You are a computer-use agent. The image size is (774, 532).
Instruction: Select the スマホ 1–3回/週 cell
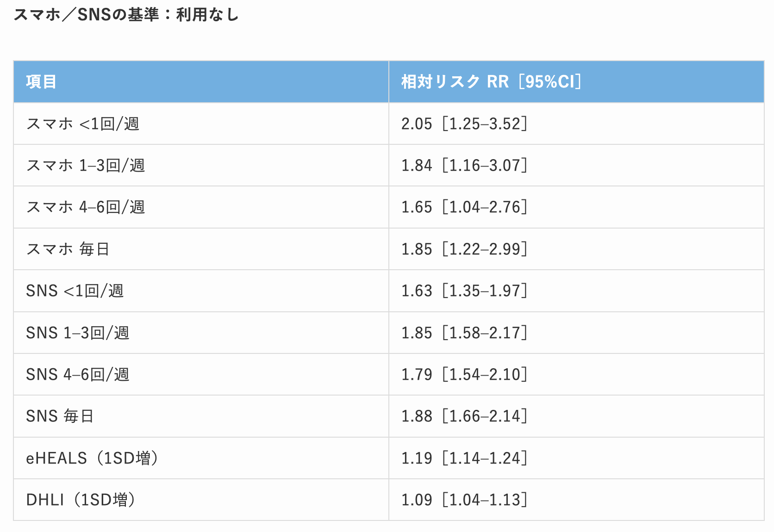coord(85,165)
